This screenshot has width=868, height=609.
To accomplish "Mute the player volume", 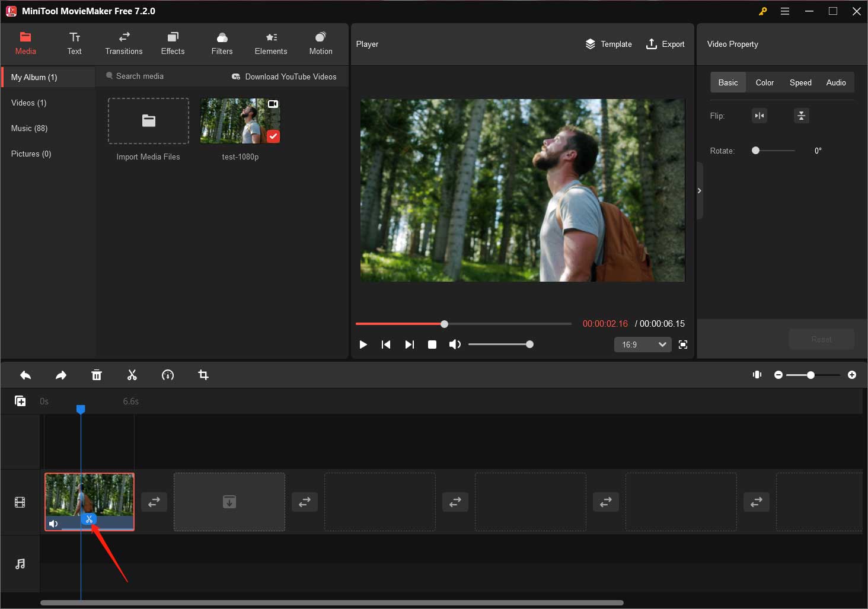I will (x=455, y=345).
